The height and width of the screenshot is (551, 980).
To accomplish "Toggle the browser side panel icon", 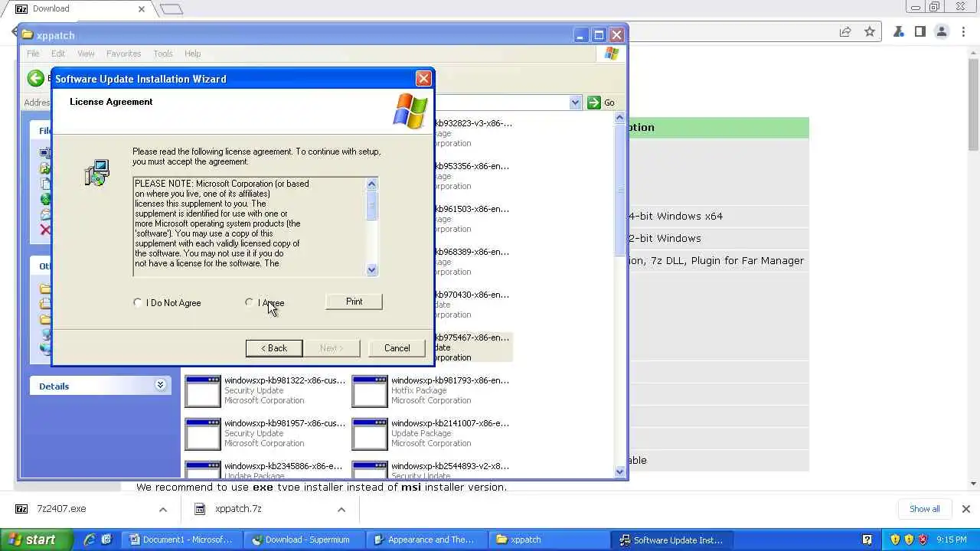I will coord(920,31).
